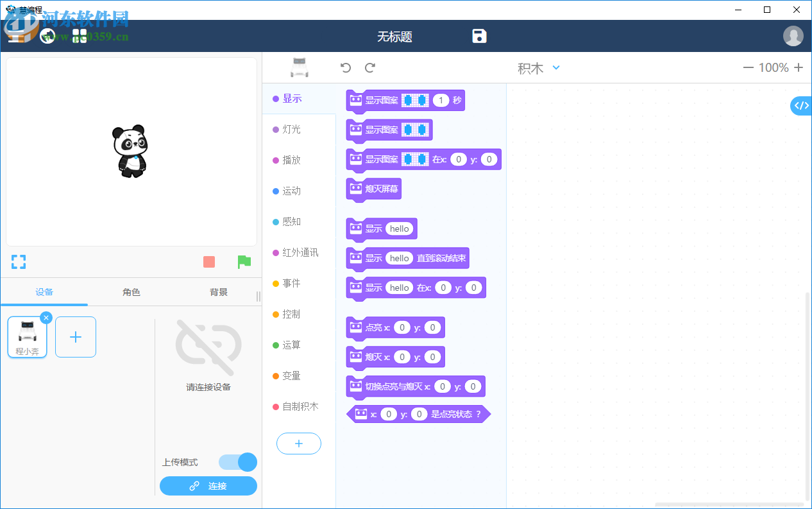Open the language globe icon
812x509 pixels.
pyautogui.click(x=47, y=36)
